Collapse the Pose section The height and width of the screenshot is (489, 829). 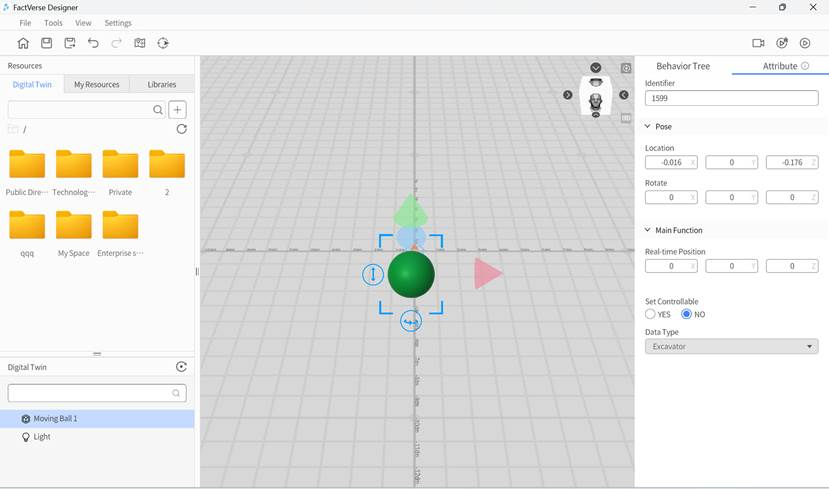click(648, 126)
